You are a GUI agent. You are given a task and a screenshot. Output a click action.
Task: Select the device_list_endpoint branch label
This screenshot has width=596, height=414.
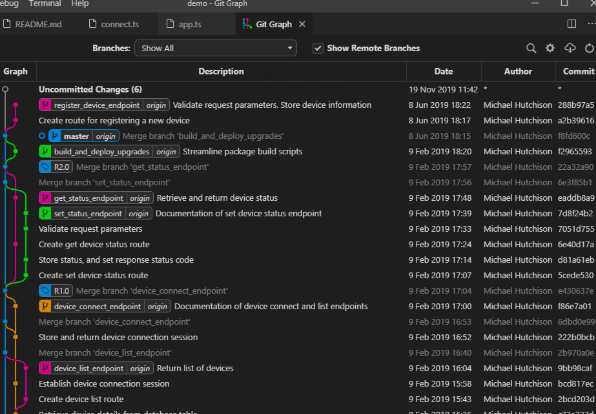point(96,368)
